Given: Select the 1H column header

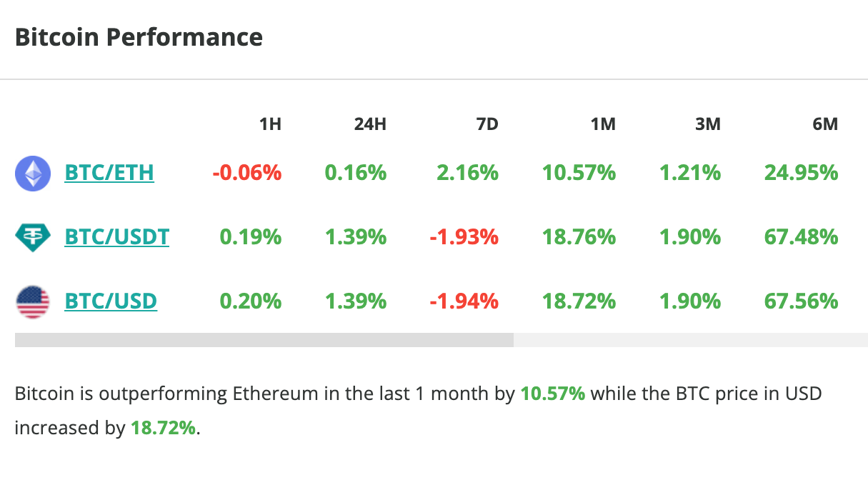Looking at the screenshot, I should click(270, 124).
